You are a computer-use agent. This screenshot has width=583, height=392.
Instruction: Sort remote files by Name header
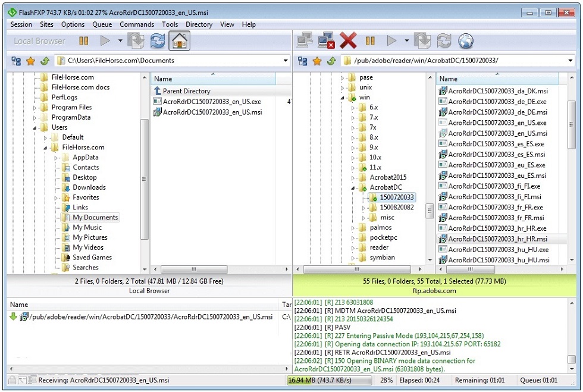pos(497,79)
